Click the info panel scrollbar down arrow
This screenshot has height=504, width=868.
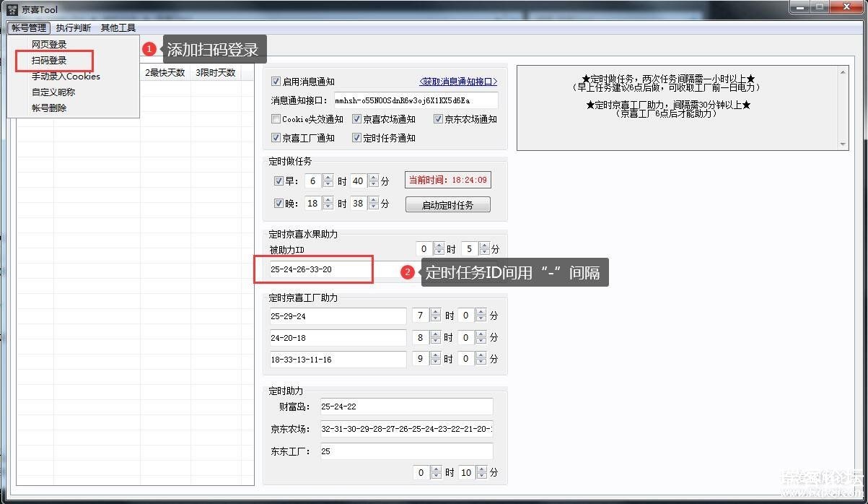[x=843, y=144]
